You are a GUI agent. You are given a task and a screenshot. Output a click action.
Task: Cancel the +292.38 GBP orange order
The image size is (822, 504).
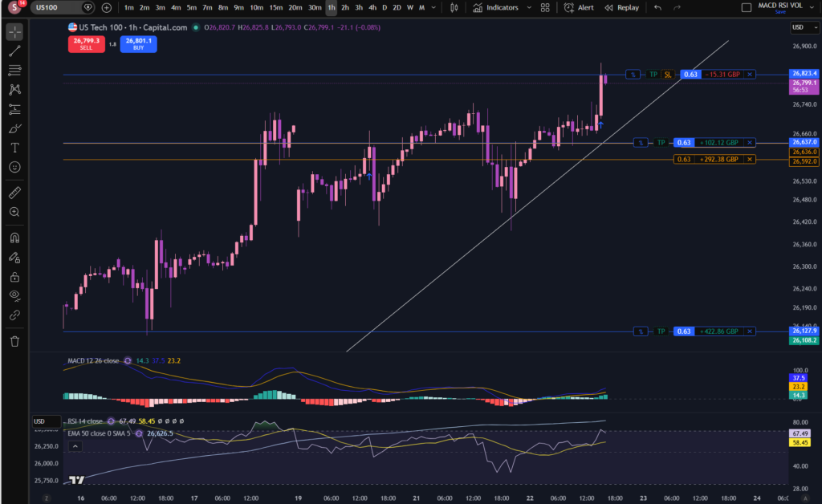(750, 159)
